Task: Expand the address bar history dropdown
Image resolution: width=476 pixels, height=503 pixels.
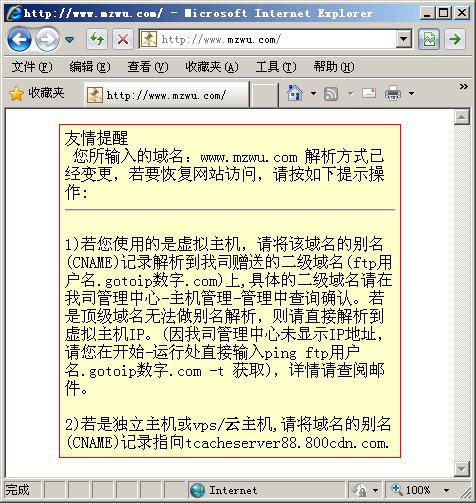Action: point(403,39)
